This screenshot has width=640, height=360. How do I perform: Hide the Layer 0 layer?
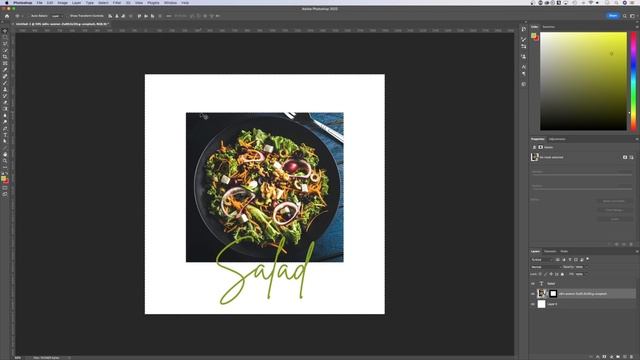pos(533,304)
